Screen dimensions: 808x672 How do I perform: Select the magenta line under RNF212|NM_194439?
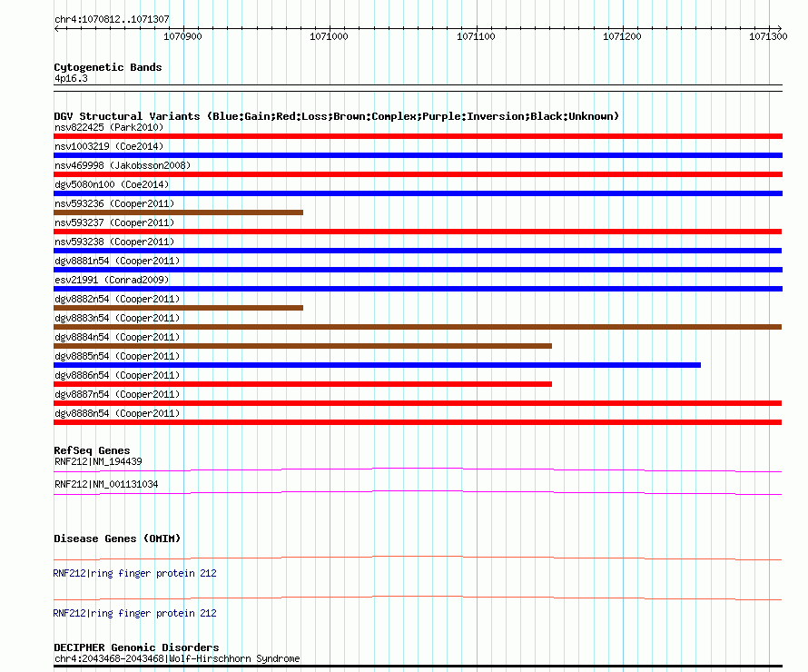pyautogui.click(x=418, y=469)
